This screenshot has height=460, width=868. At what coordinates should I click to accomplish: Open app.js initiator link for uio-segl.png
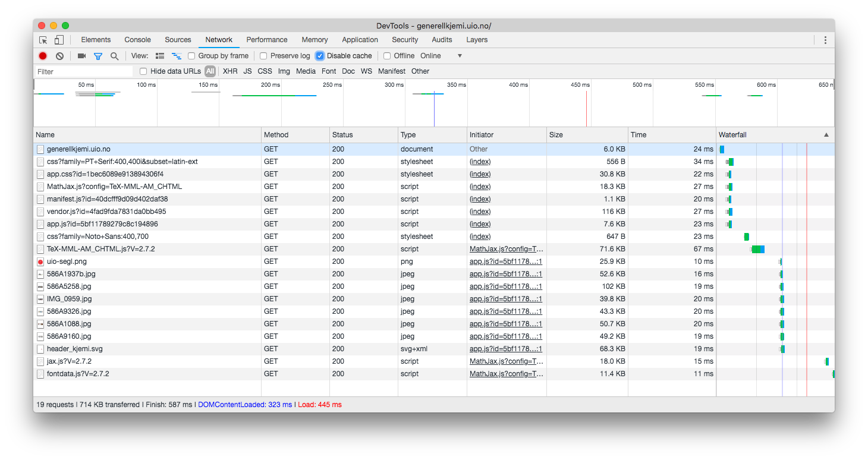(506, 261)
